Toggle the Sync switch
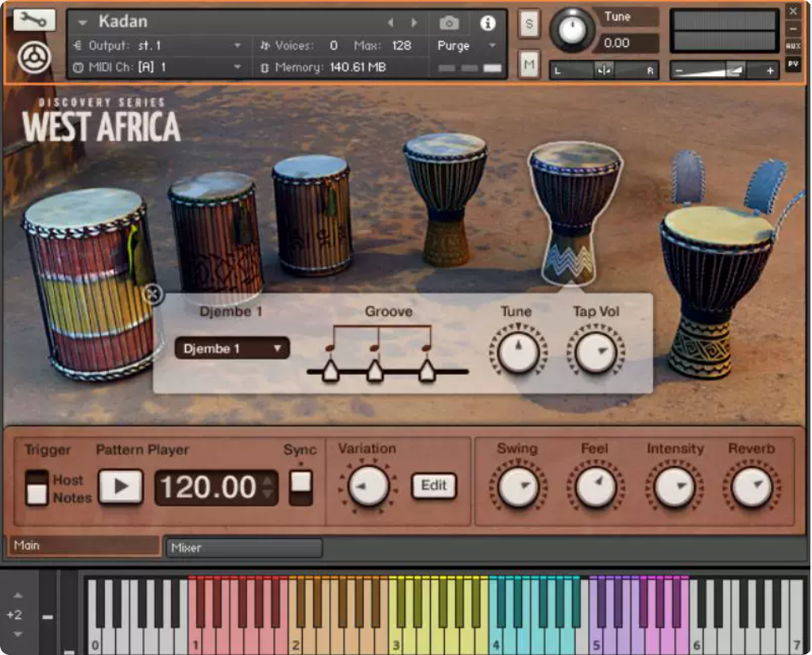The height and width of the screenshot is (655, 812). (301, 487)
